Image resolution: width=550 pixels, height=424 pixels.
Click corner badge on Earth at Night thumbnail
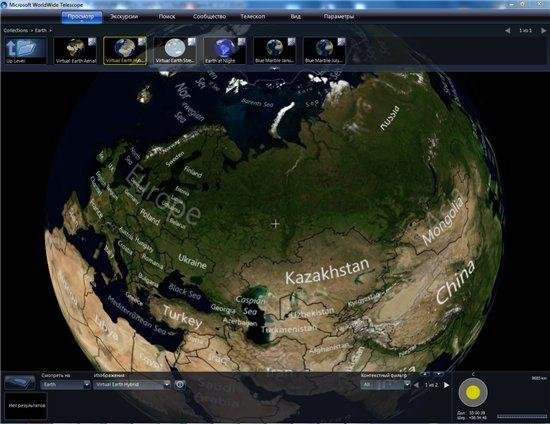pyautogui.click(x=242, y=42)
